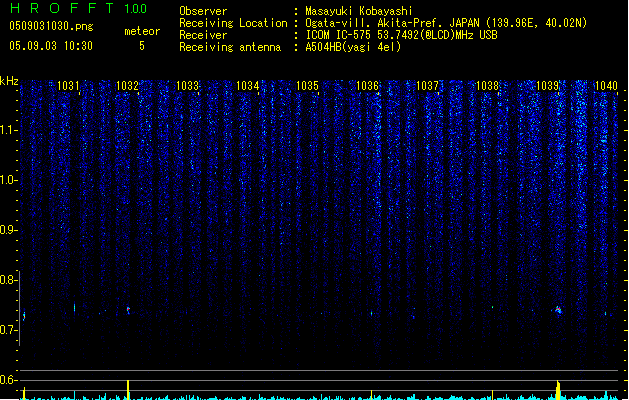Click the 1036 time marker
Viewport: 629px width, 400px height.
tap(367, 86)
